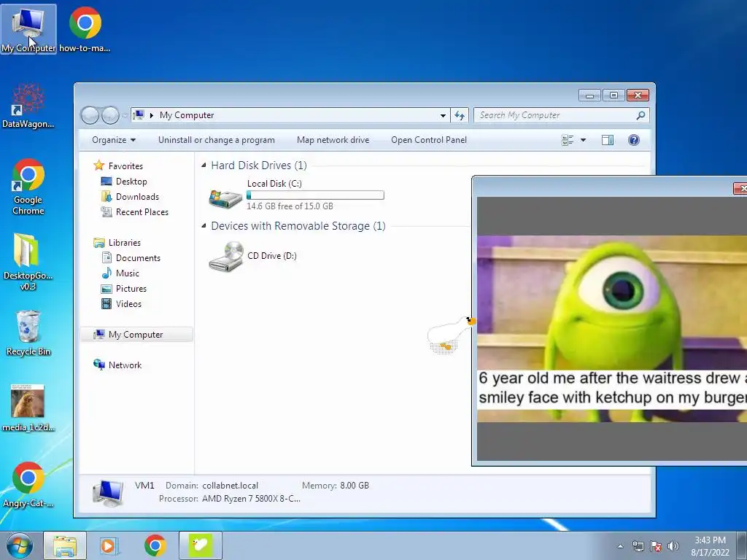Select the DesktopGo... v0.3 folder icon
The image size is (747, 560).
28,262
